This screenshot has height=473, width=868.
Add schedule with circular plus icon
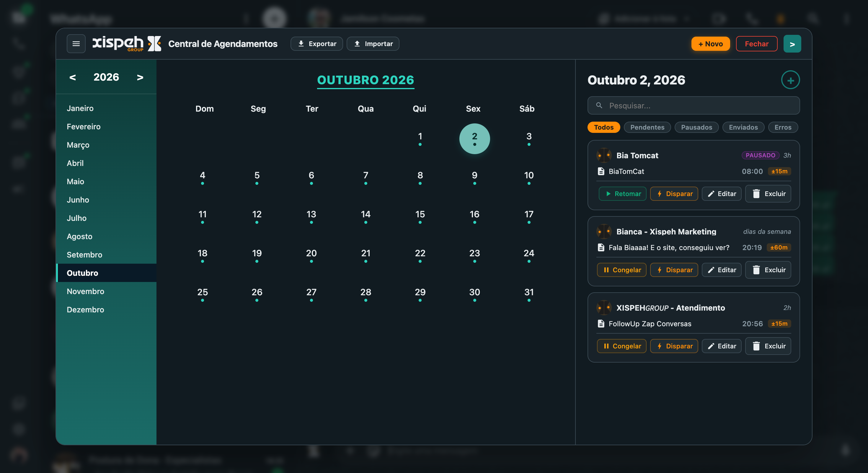click(790, 80)
